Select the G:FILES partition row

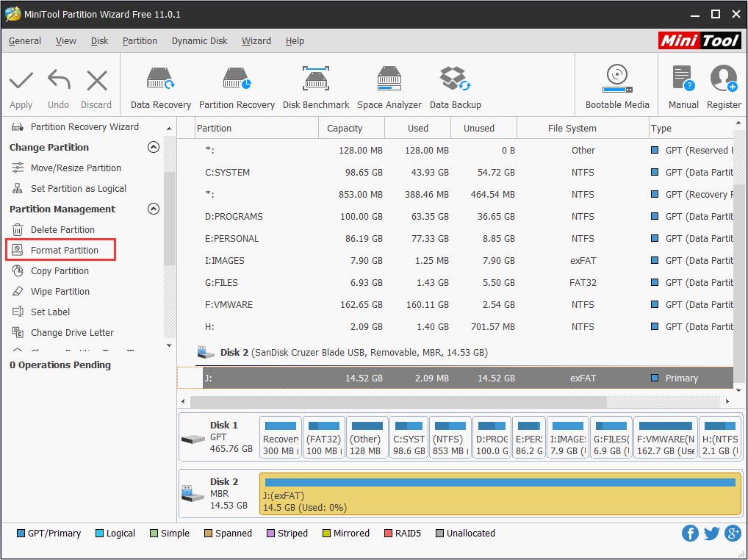[455, 282]
